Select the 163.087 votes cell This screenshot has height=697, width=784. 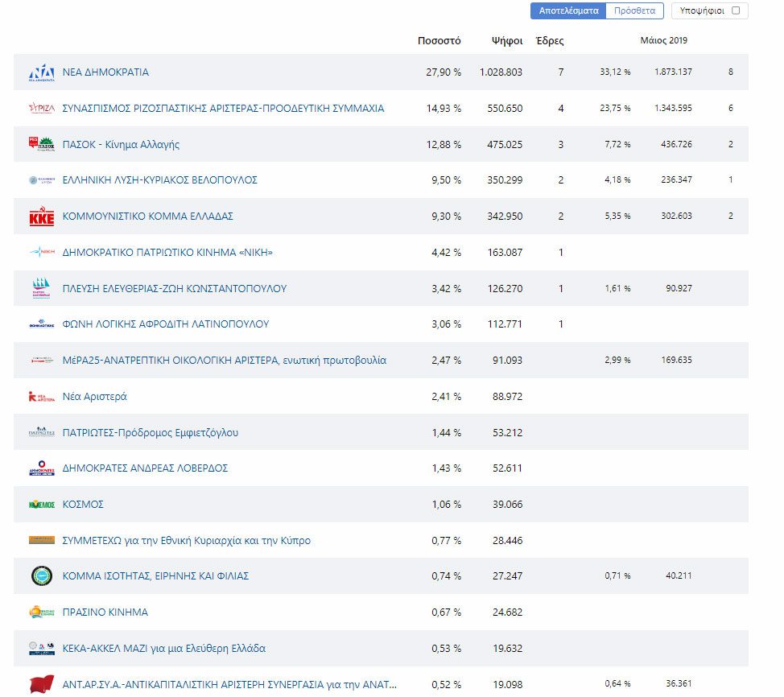click(x=505, y=252)
